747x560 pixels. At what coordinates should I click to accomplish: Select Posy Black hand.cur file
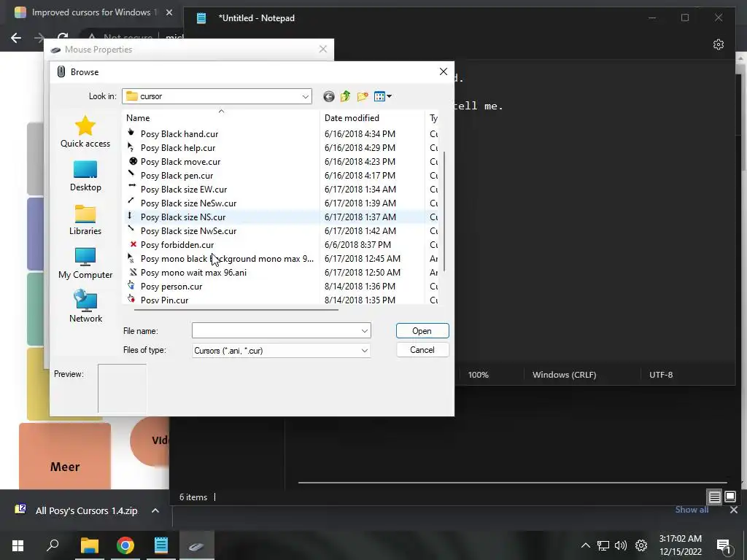[179, 134]
